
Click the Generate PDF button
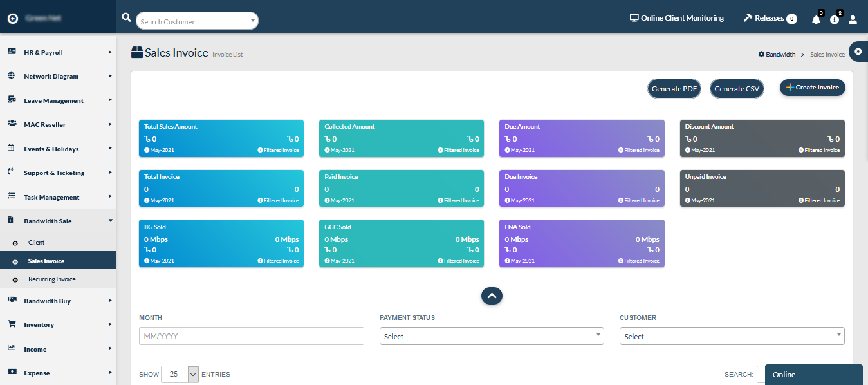(x=674, y=88)
